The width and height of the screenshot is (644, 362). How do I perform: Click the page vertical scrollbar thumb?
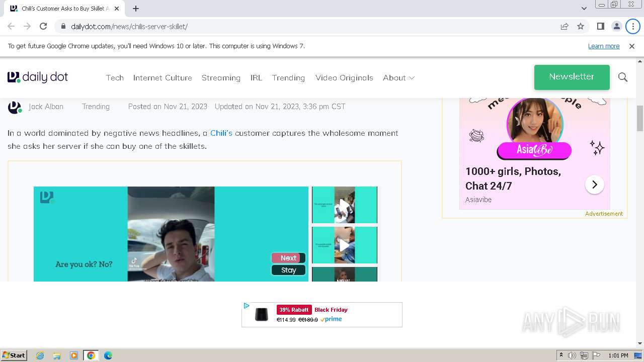coord(640,118)
